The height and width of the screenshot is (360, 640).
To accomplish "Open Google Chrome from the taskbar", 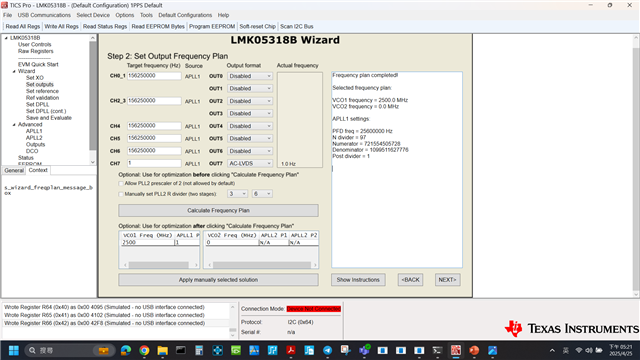I will [x=144, y=350].
